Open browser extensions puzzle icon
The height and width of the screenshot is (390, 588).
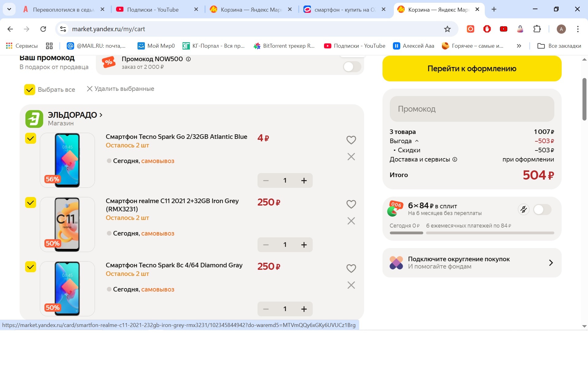[537, 29]
